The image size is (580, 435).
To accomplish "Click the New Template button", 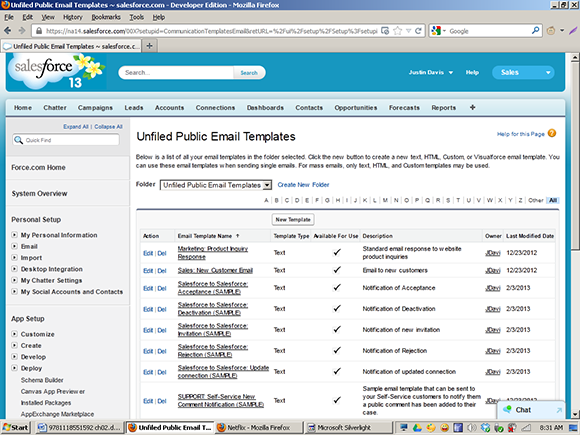I will pyautogui.click(x=293, y=219).
